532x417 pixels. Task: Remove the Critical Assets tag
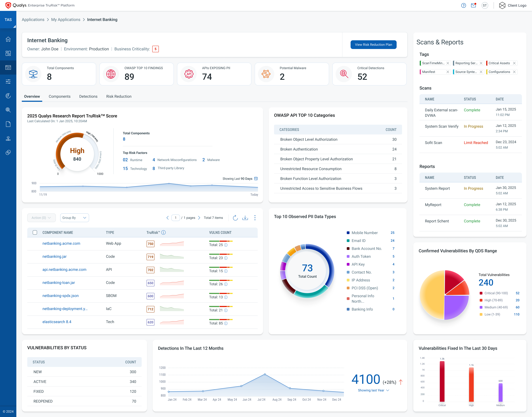click(514, 63)
